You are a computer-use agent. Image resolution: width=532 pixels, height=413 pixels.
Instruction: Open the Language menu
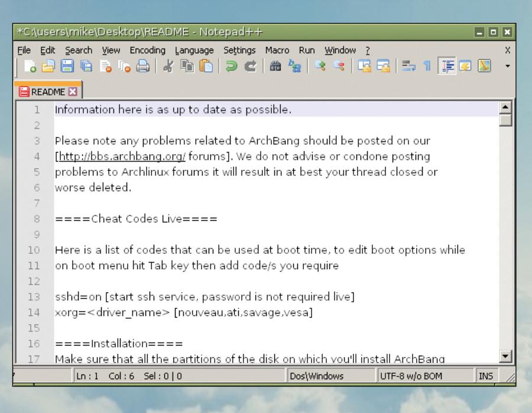click(194, 50)
